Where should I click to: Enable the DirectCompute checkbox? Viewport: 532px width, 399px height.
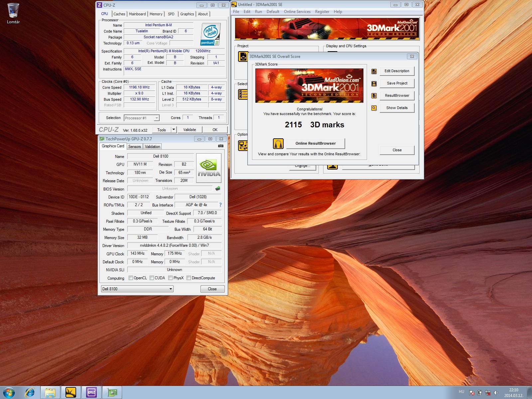coord(189,278)
